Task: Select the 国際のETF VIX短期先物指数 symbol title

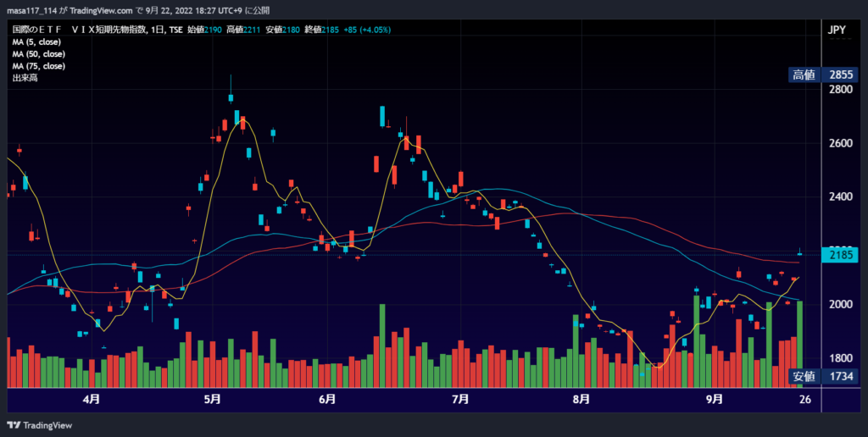Action: [79, 30]
